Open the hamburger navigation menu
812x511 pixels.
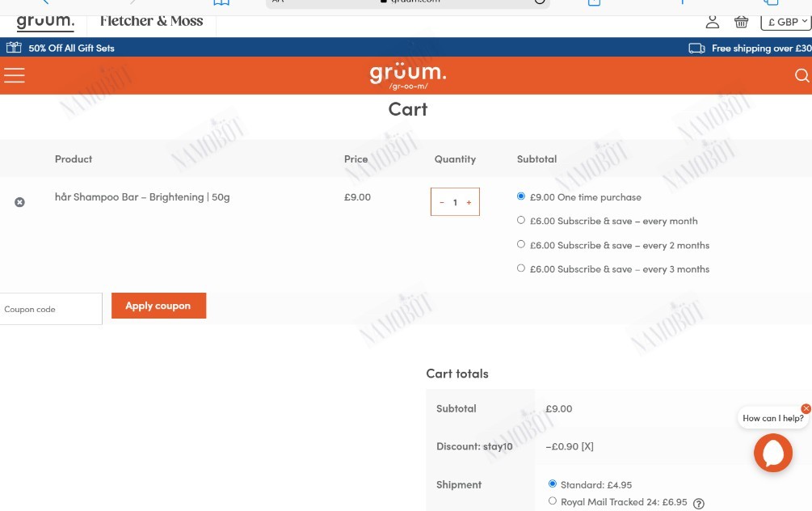pos(14,76)
